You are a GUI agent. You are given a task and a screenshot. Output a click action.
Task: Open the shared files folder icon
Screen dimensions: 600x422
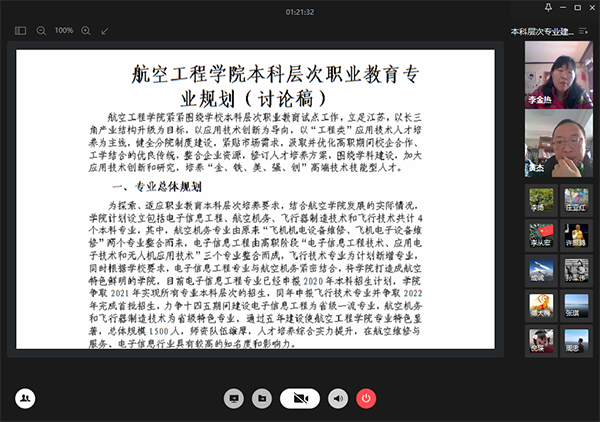point(261,398)
